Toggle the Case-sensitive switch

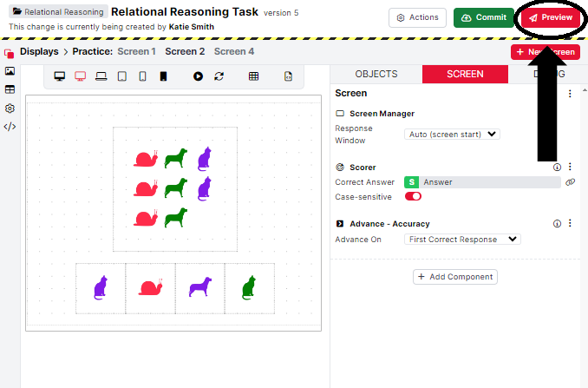[x=413, y=197]
